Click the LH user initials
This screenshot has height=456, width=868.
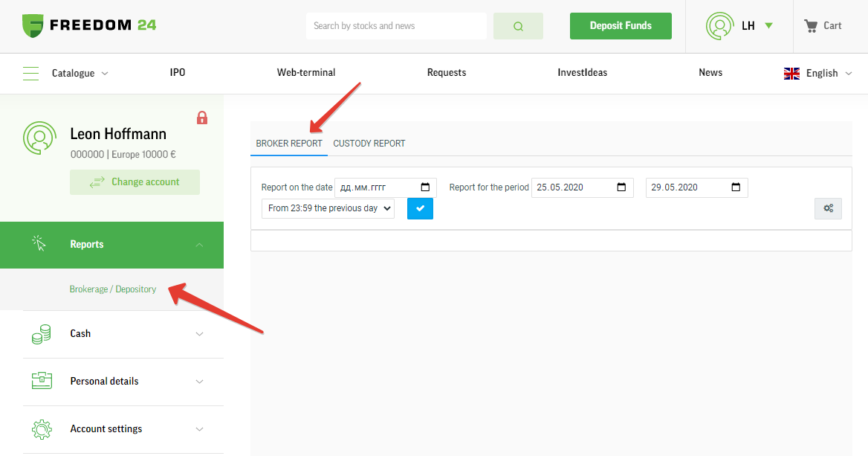pyautogui.click(x=748, y=25)
